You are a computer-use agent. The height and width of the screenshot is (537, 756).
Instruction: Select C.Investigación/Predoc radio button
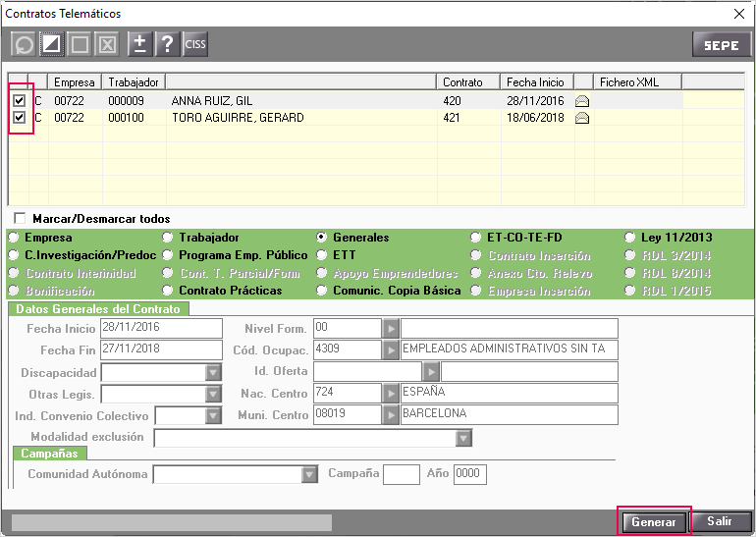pos(14,255)
